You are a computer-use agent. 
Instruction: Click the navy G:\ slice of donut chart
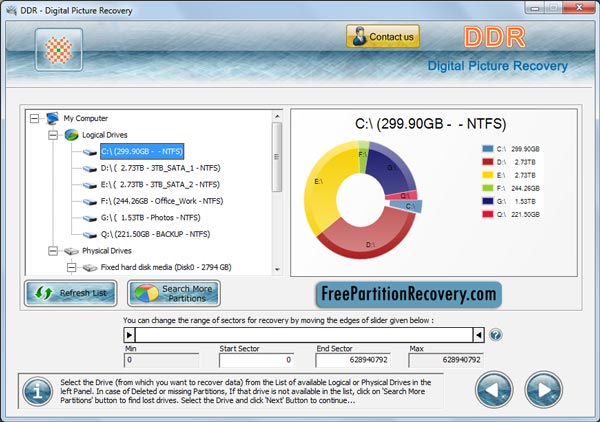pyautogui.click(x=390, y=168)
